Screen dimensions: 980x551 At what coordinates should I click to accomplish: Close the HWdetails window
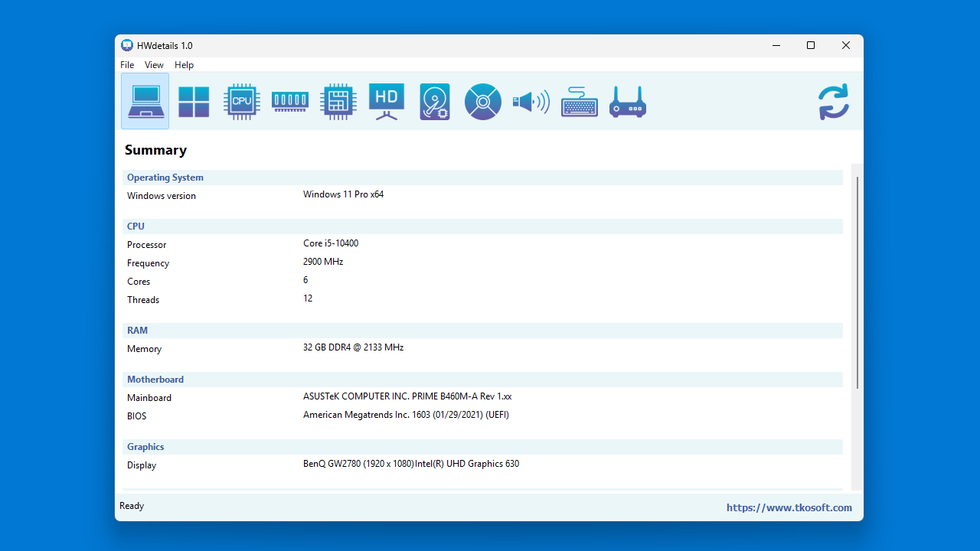(846, 45)
